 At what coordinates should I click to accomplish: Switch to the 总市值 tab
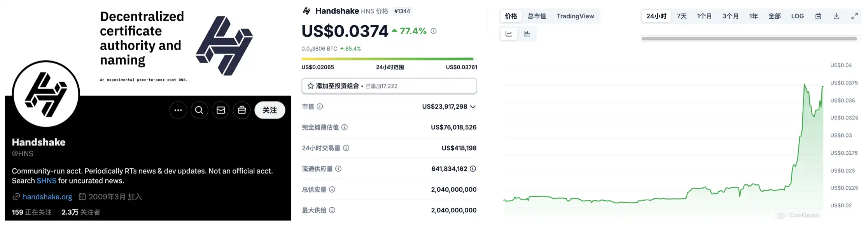(537, 16)
